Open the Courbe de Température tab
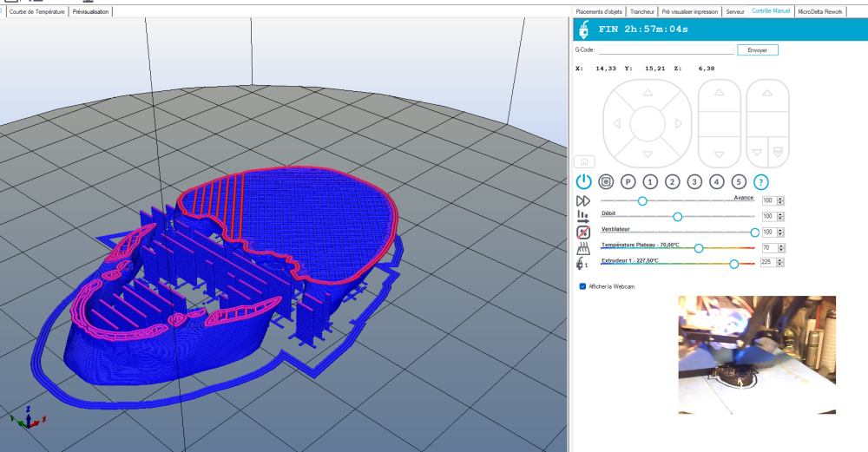 coord(36,11)
